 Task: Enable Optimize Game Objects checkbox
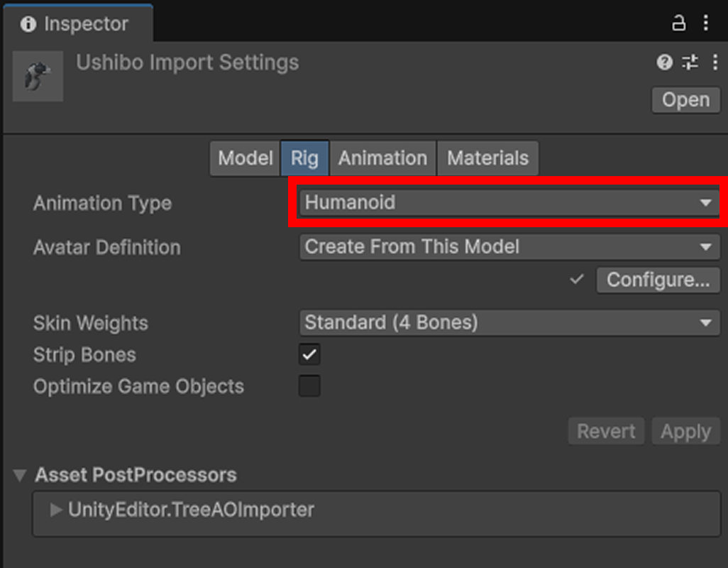pyautogui.click(x=309, y=386)
